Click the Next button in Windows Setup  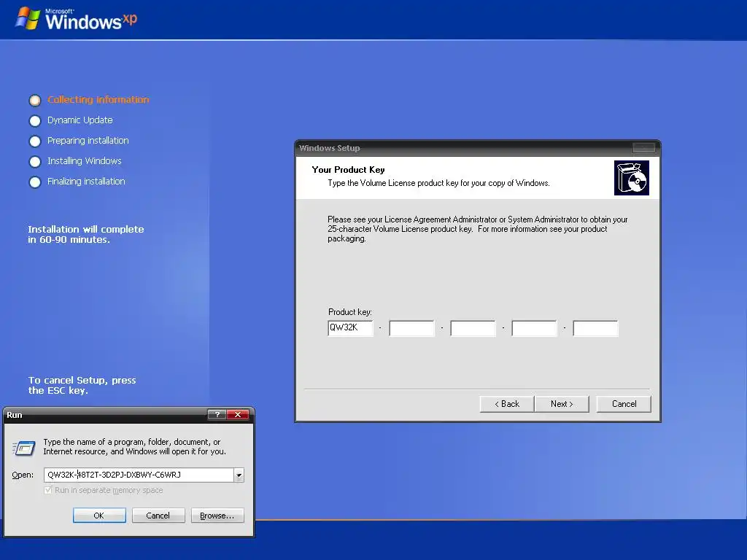pyautogui.click(x=562, y=404)
